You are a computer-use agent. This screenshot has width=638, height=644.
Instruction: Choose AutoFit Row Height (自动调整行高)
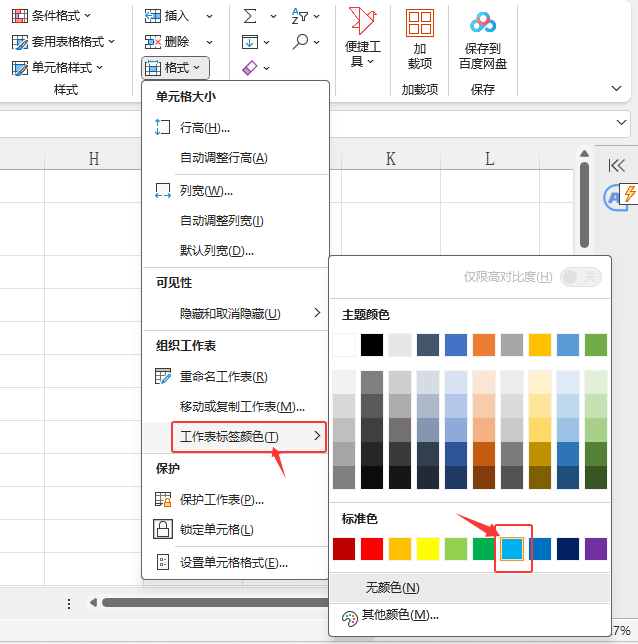click(x=236, y=158)
